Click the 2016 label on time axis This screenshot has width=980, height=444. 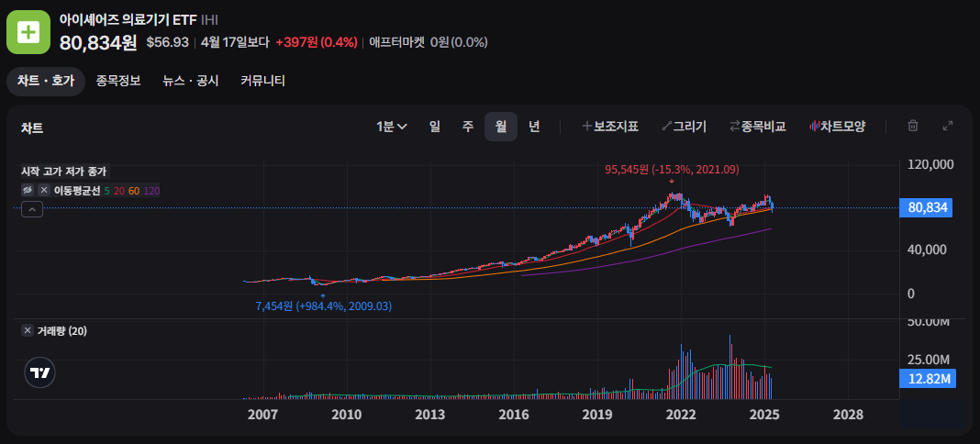coord(514,415)
